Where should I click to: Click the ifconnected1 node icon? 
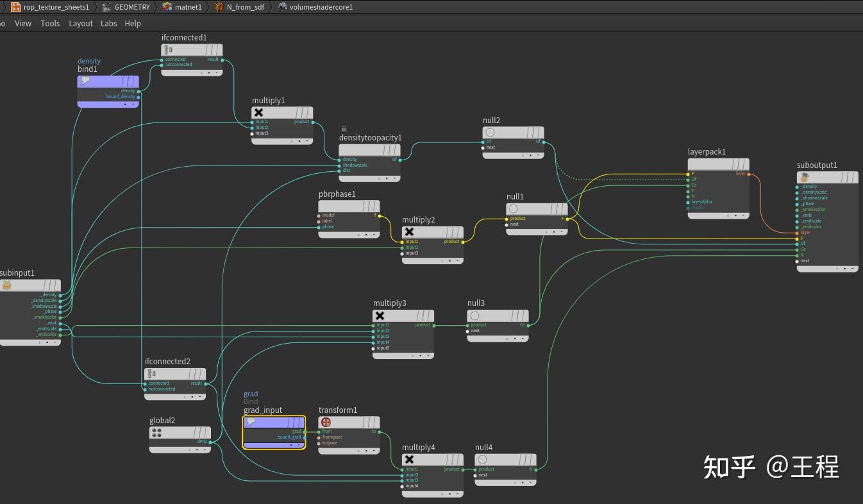169,50
